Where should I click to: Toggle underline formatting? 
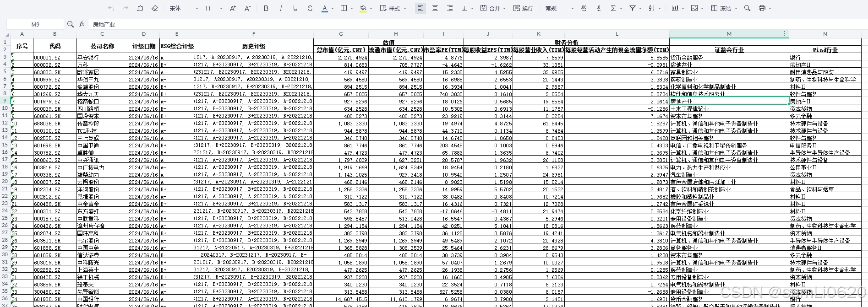tap(295, 8)
